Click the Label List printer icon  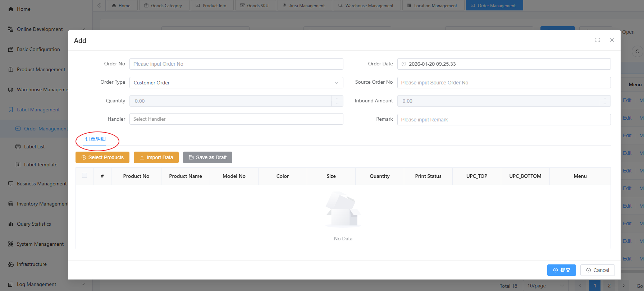tap(18, 147)
